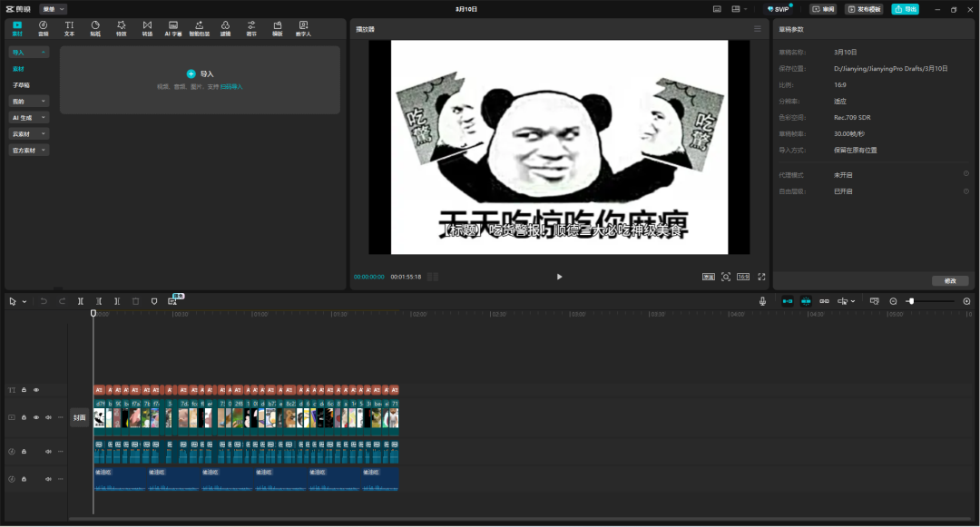Expand the AI 生成 sidebar section
The width and height of the screenshot is (980, 527).
click(x=29, y=117)
